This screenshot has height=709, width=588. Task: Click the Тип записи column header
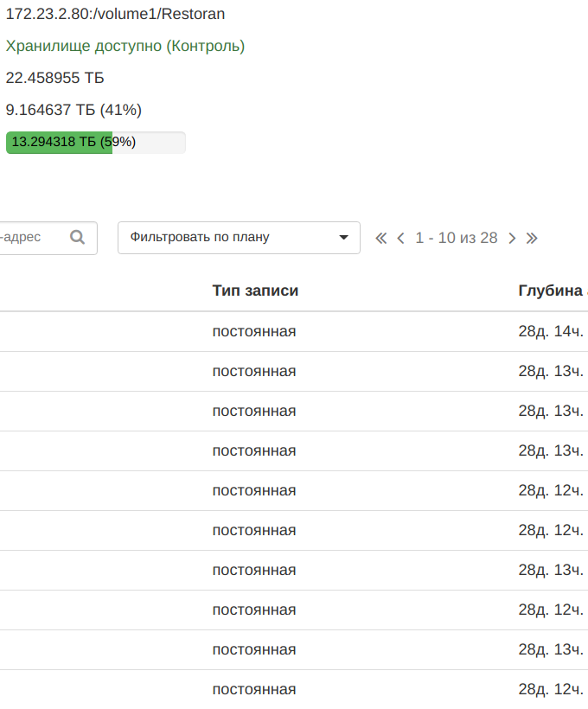[x=255, y=291]
